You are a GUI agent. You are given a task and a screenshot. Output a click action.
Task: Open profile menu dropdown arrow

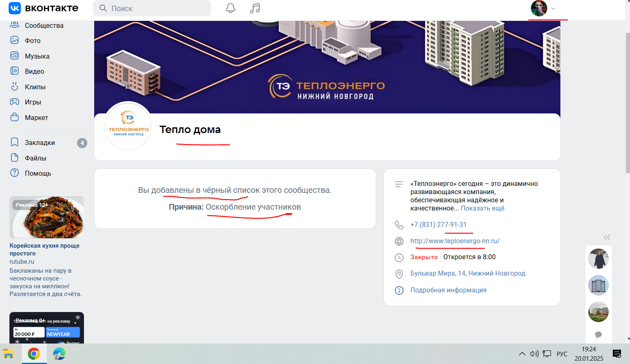[x=553, y=9]
